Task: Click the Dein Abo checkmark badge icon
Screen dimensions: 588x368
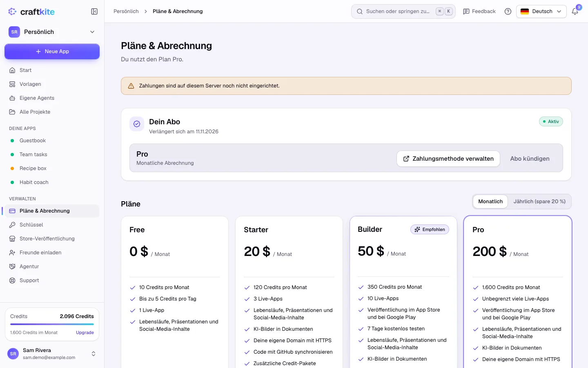Action: pyautogui.click(x=137, y=124)
